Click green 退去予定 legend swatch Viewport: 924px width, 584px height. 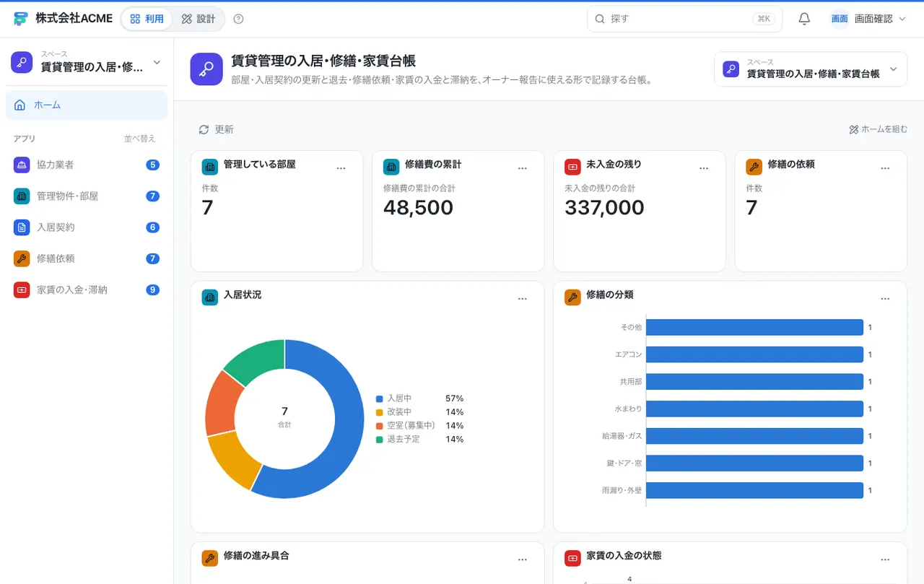pyautogui.click(x=379, y=440)
